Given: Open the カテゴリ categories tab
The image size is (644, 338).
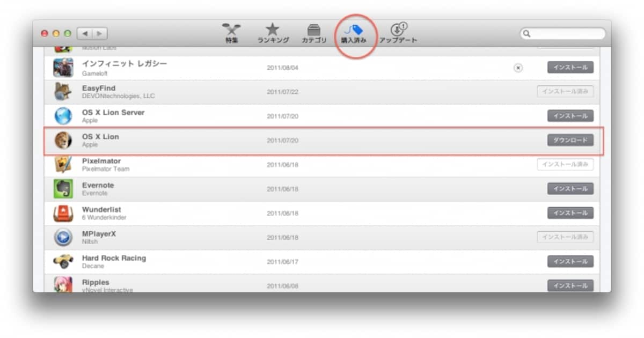Looking at the screenshot, I should [314, 33].
